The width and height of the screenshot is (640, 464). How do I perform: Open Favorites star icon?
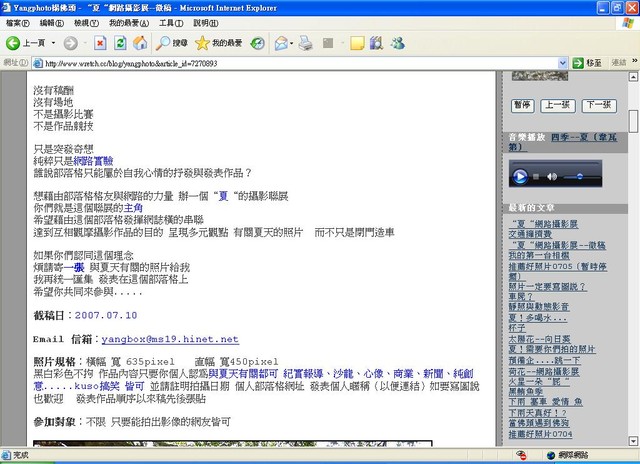[x=202, y=43]
